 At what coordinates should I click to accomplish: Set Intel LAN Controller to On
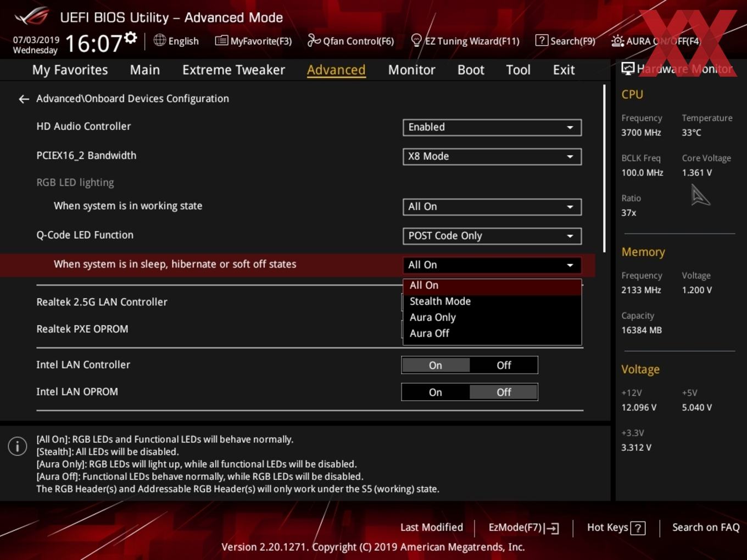436,365
